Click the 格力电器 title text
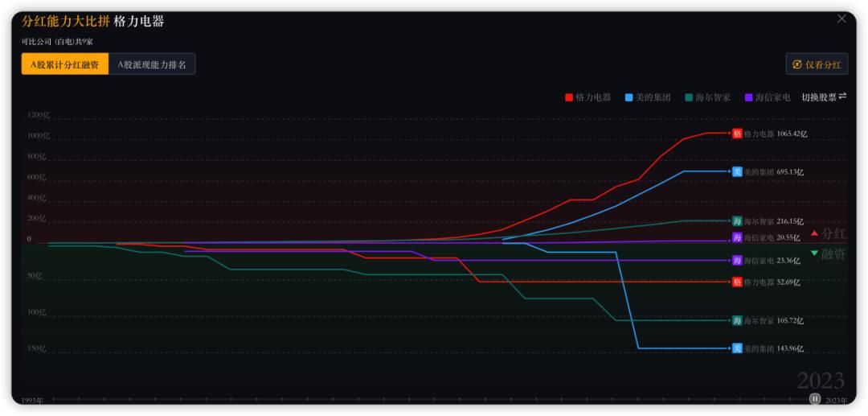868x416 pixels. coord(138,22)
